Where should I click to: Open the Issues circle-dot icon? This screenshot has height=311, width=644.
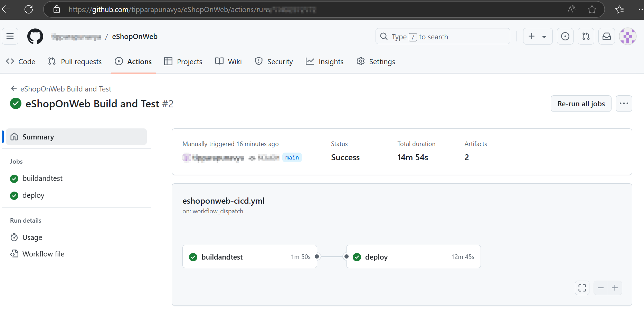(565, 36)
